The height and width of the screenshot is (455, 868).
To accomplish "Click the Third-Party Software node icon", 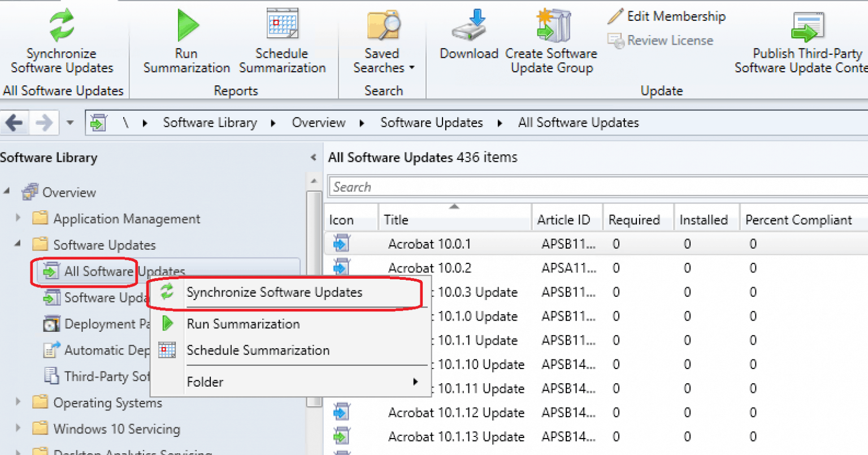I will 51,376.
